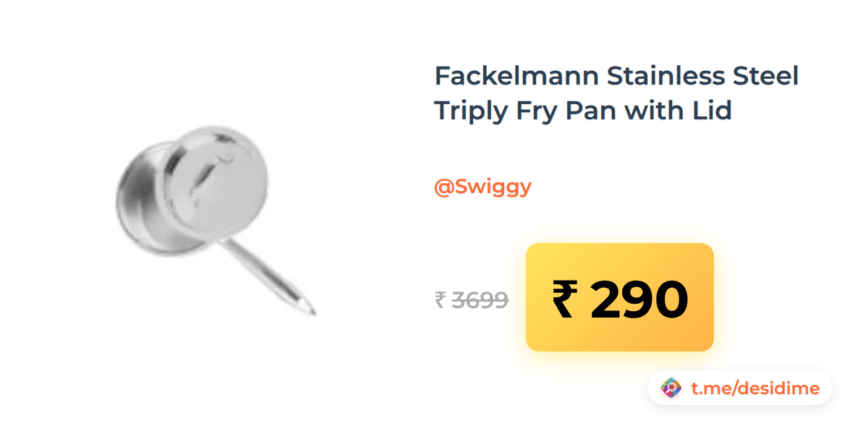Click the grey rupee symbol before 3699
Viewport: 868px width, 434px height.
(x=440, y=299)
